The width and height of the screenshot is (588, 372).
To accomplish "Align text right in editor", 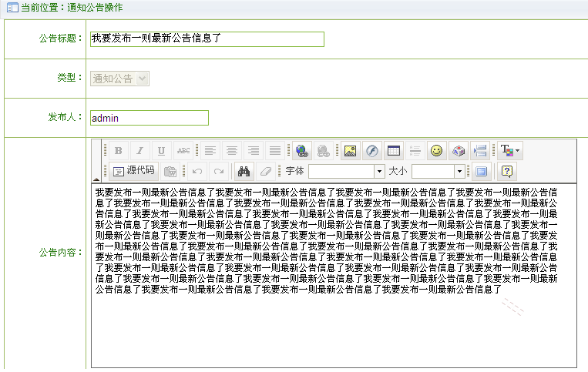I will (x=254, y=151).
